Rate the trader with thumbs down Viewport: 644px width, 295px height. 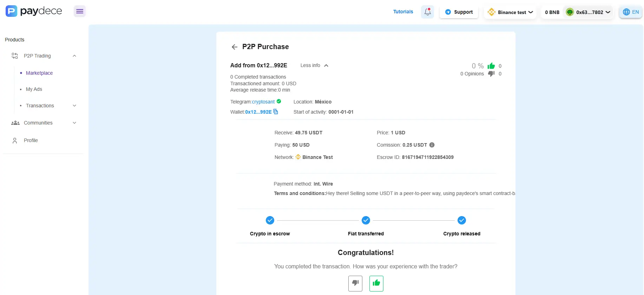(355, 283)
